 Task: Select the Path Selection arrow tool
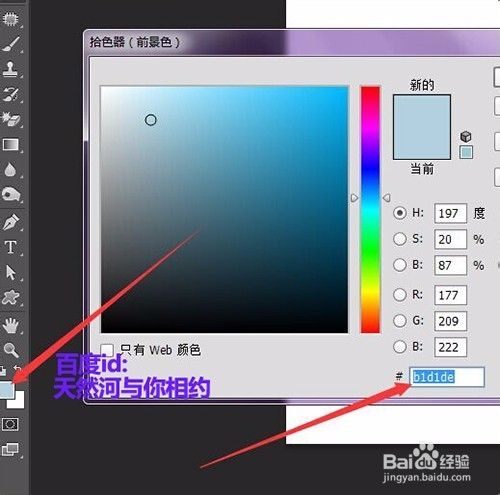click(x=11, y=272)
